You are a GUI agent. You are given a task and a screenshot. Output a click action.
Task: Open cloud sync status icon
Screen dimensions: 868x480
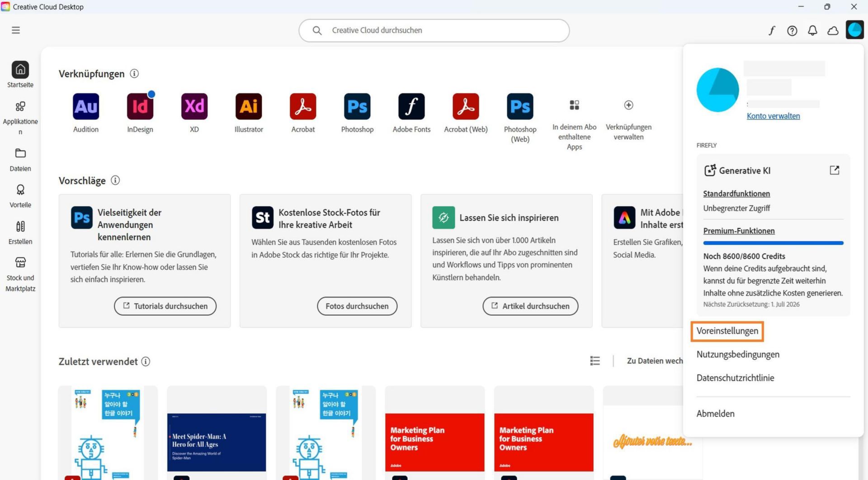tap(833, 31)
